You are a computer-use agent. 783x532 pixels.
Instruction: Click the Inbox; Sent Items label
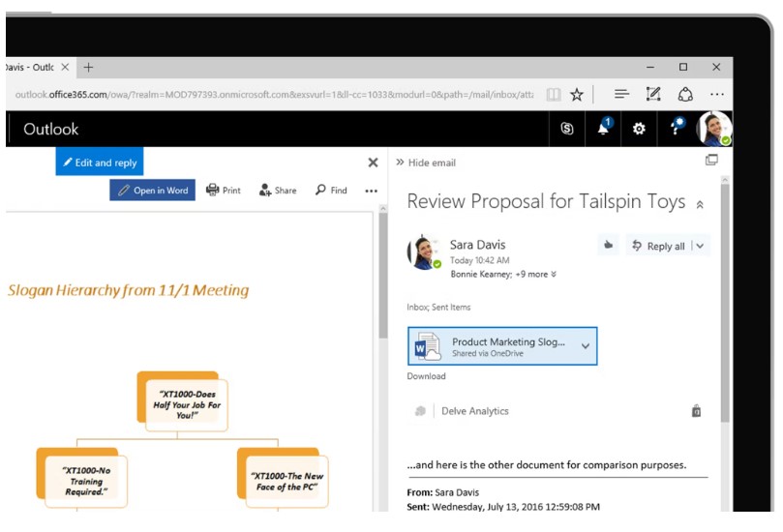click(x=438, y=307)
